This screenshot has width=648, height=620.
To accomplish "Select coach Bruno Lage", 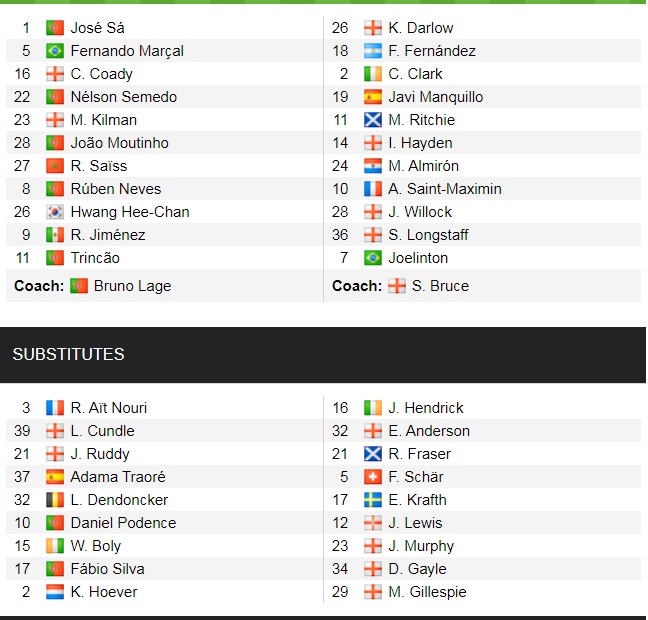I will pos(132,286).
